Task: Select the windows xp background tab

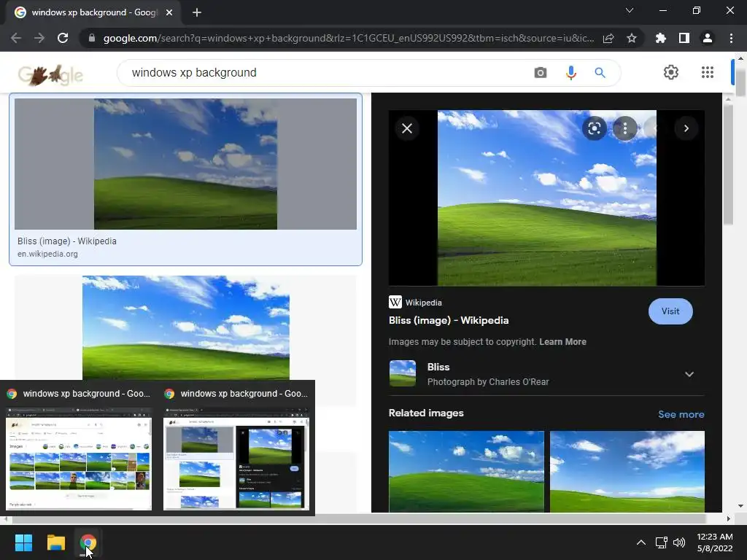Action: tap(93, 12)
